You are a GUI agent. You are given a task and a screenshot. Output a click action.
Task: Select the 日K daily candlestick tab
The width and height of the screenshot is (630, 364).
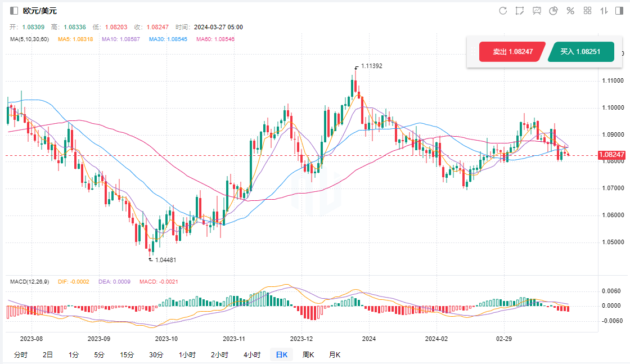(281, 354)
